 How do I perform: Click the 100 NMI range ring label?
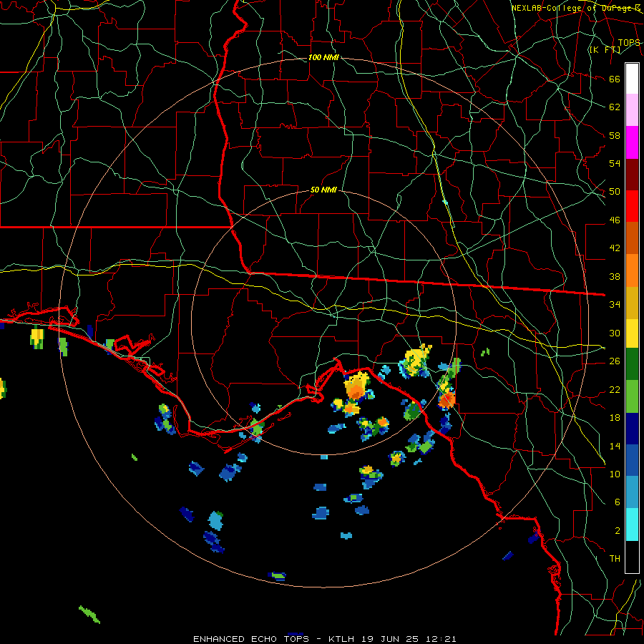[x=323, y=57]
